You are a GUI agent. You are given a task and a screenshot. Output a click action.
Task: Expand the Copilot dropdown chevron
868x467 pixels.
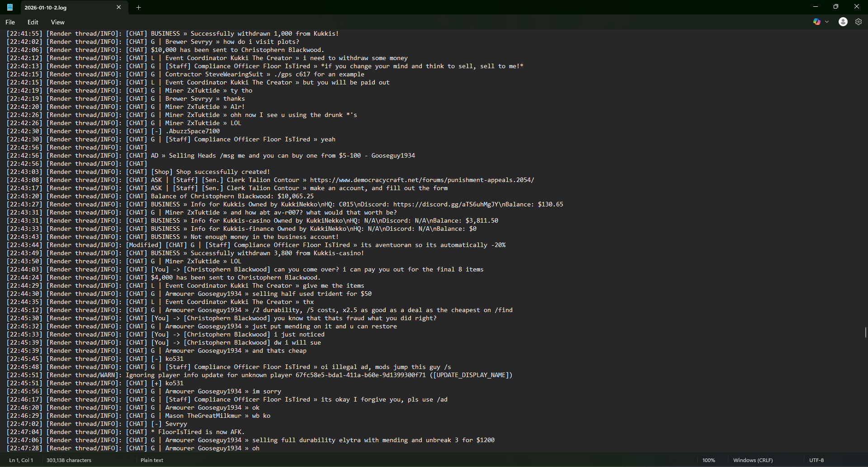coord(827,22)
